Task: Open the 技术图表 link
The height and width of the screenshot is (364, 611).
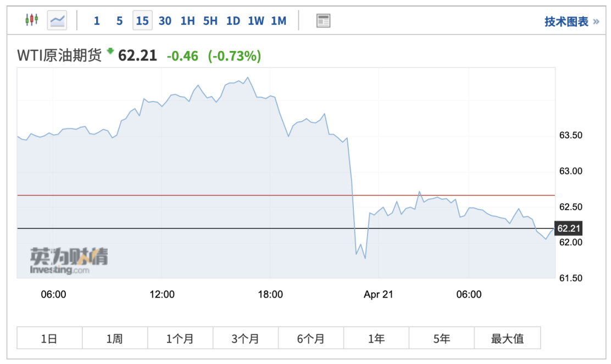Action: pyautogui.click(x=571, y=21)
